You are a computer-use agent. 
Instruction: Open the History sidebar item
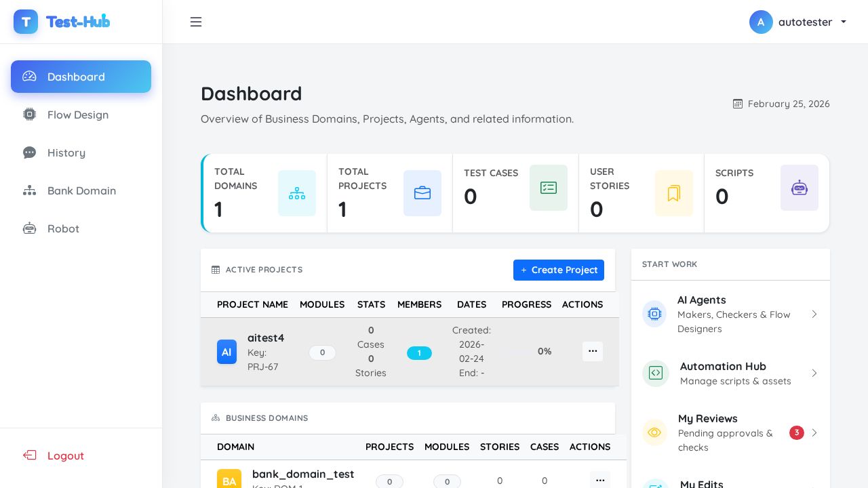tap(66, 152)
